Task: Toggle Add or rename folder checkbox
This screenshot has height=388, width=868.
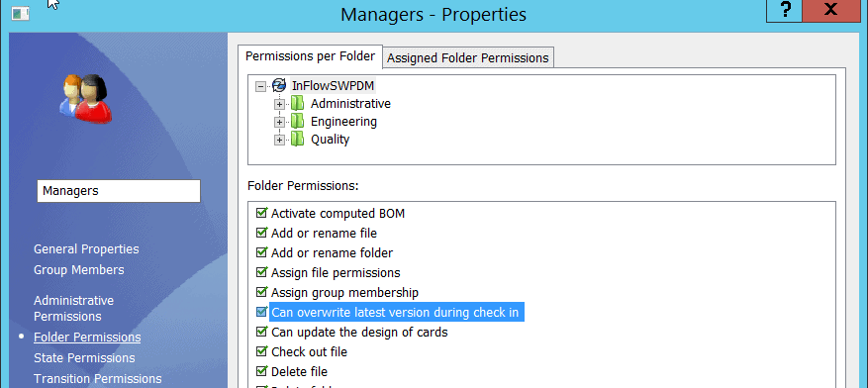Action: click(x=262, y=253)
